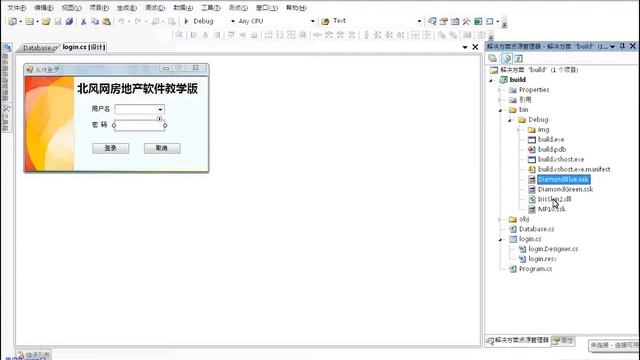
Task: Expand the Properties folder node
Action: tap(500, 90)
